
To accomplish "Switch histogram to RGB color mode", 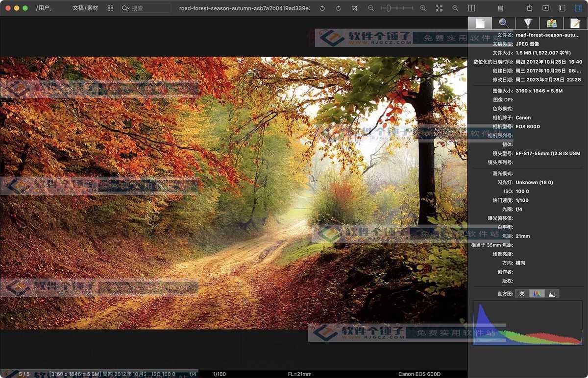I will (537, 294).
